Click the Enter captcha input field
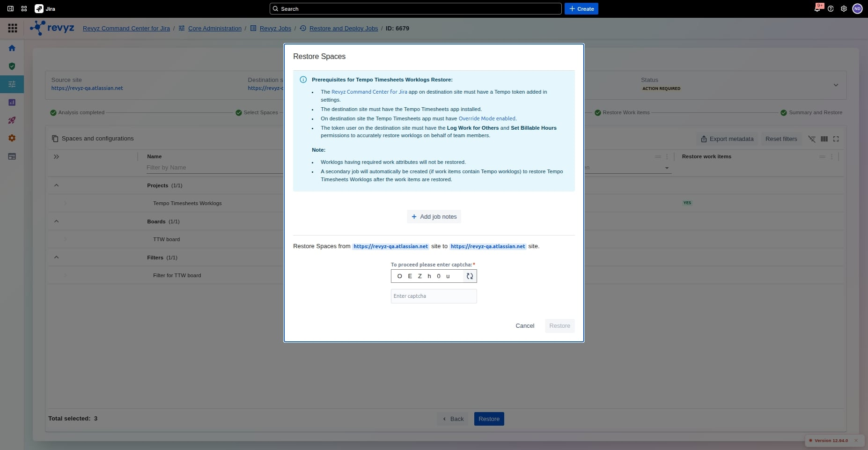Image resolution: width=868 pixels, height=450 pixels. coord(434,296)
